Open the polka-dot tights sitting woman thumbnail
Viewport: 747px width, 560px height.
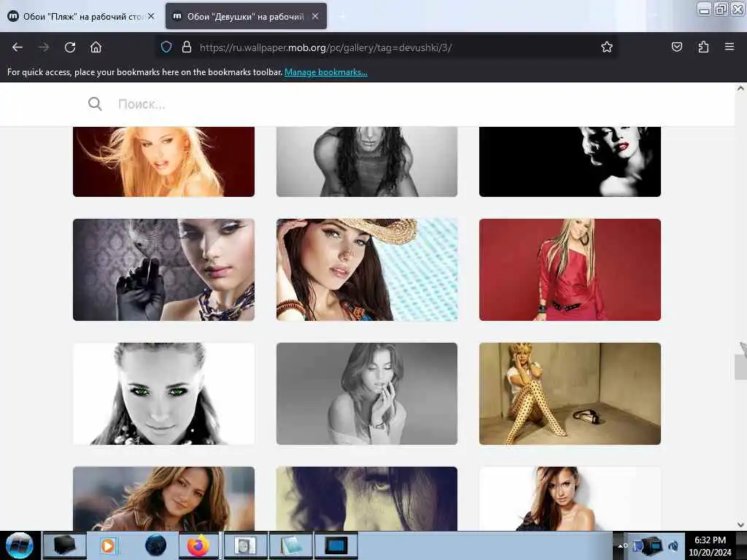tap(570, 393)
